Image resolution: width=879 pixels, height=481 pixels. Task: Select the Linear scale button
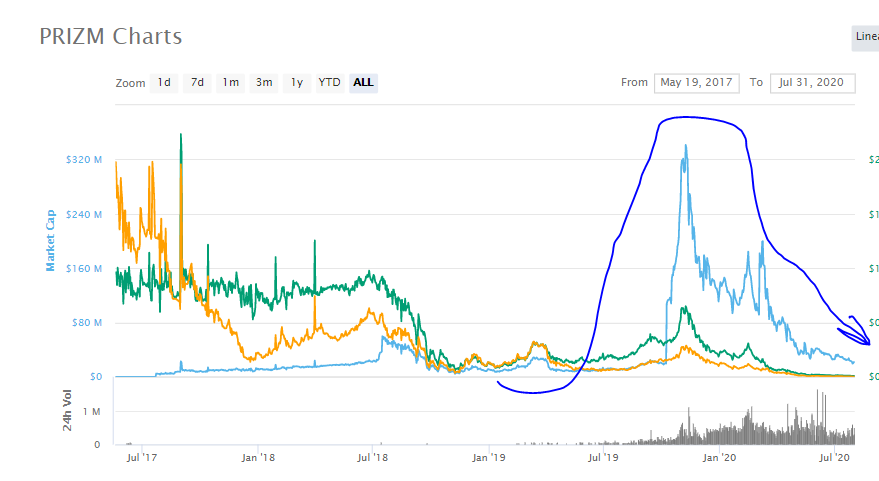(x=866, y=38)
